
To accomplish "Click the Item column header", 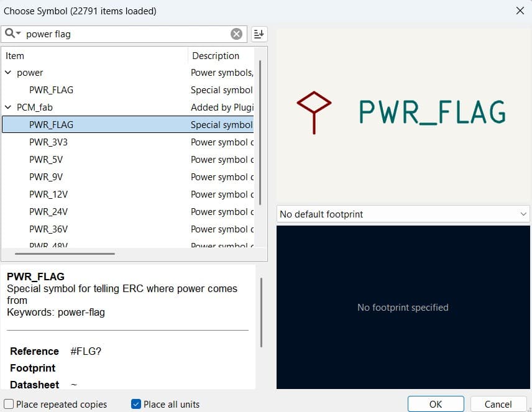I will tap(94, 56).
